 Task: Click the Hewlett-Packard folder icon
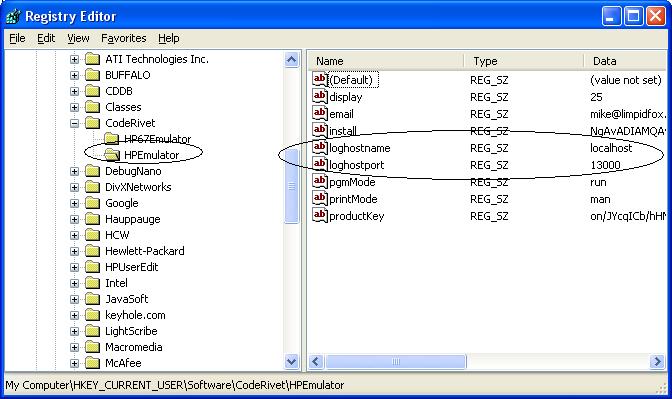tap(92, 251)
